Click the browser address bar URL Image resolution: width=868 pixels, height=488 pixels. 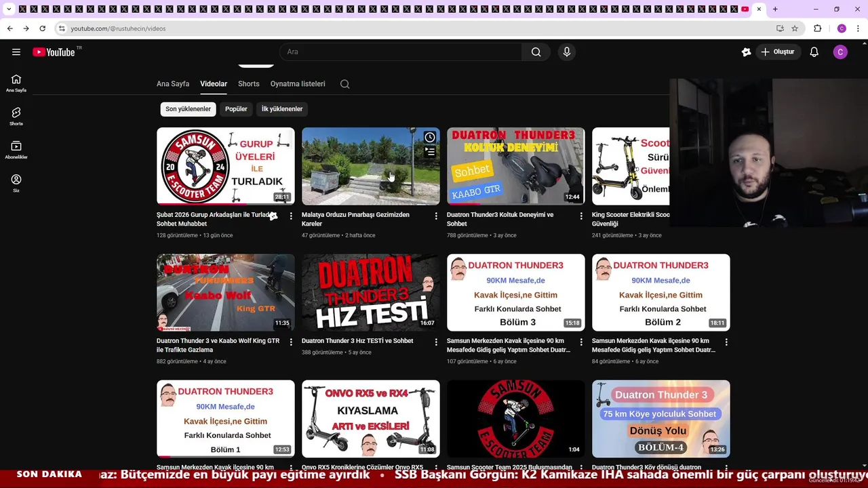tap(118, 28)
